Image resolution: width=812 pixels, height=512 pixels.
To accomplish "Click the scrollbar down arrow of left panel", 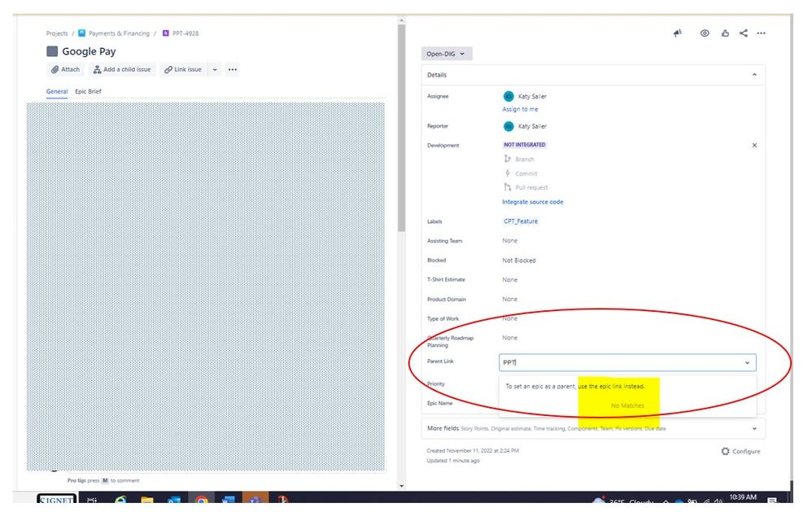I will click(x=401, y=486).
